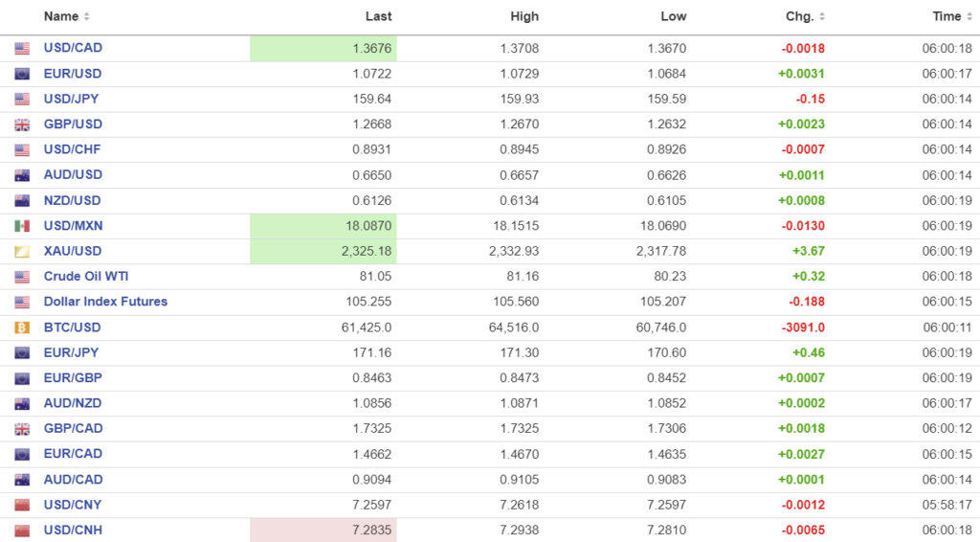Sort the table by Name column arrows
980x542 pixels.
tap(87, 16)
